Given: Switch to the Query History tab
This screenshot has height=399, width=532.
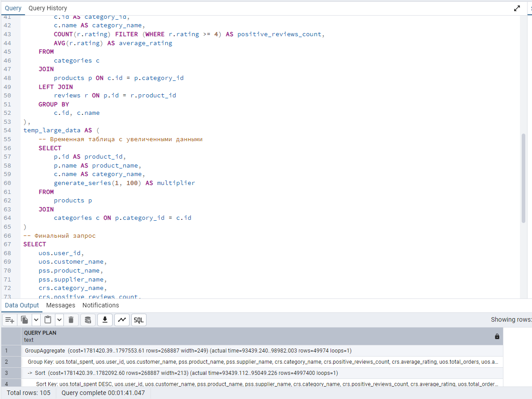Looking at the screenshot, I should (48, 8).
